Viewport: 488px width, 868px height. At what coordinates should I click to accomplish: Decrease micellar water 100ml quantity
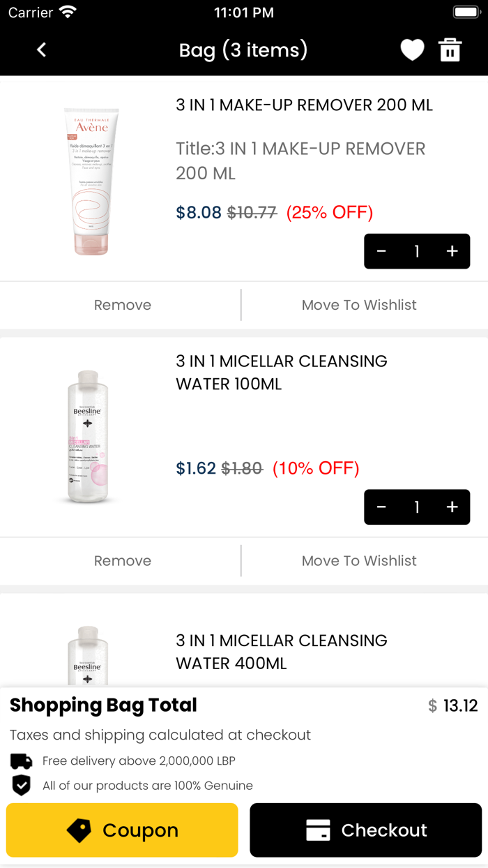pyautogui.click(x=381, y=507)
